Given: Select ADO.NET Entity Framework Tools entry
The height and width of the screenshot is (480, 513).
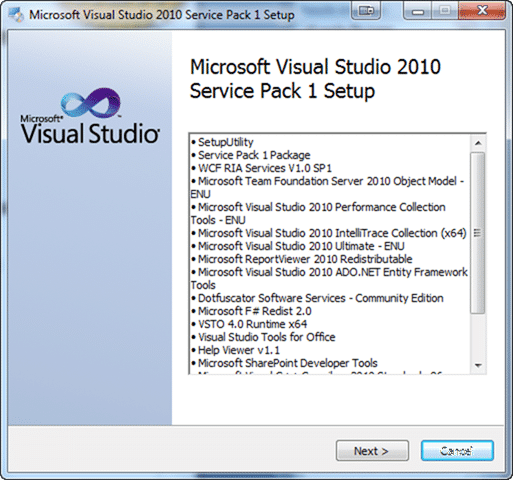Looking at the screenshot, I should coord(329,278).
